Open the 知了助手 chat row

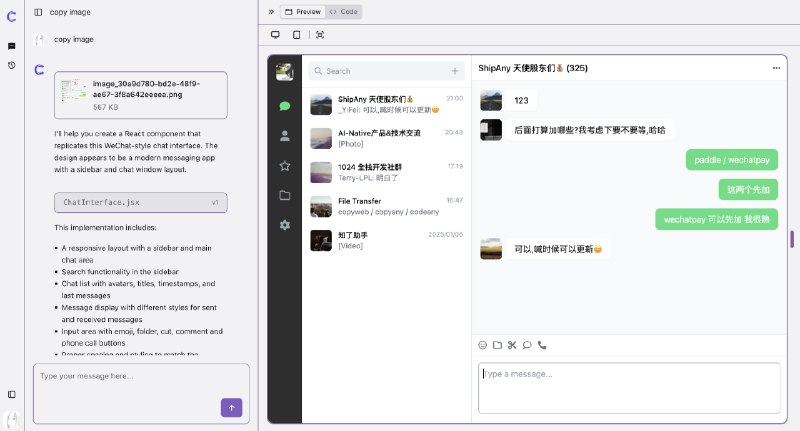pos(387,241)
